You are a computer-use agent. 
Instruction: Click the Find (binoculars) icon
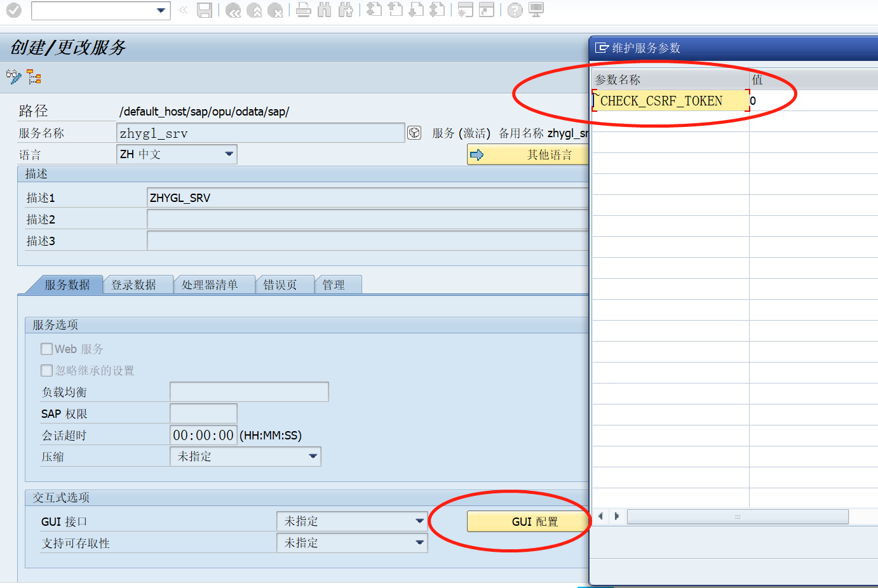tap(325, 10)
